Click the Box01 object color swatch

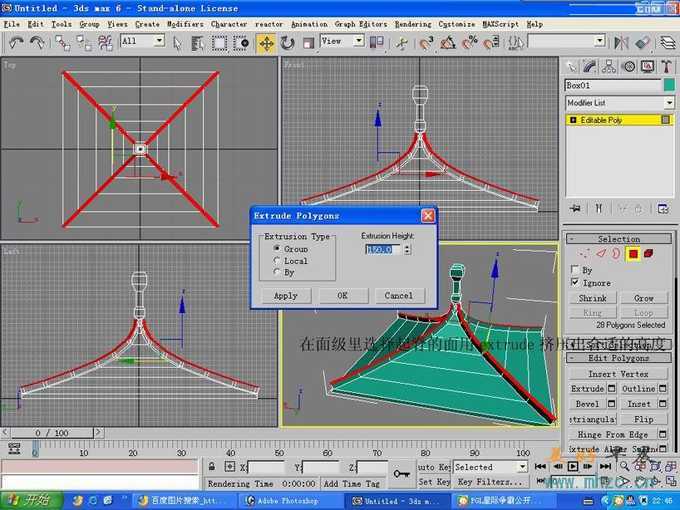coord(668,85)
